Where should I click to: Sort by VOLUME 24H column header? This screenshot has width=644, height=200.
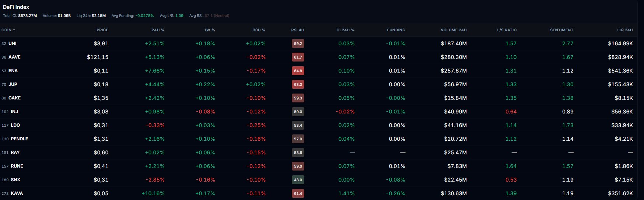454,30
